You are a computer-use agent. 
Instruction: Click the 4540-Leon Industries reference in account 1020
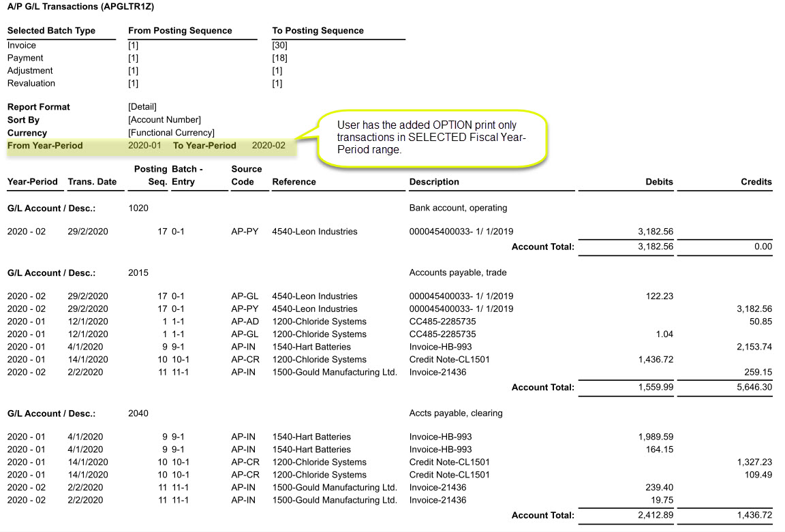[x=314, y=232]
